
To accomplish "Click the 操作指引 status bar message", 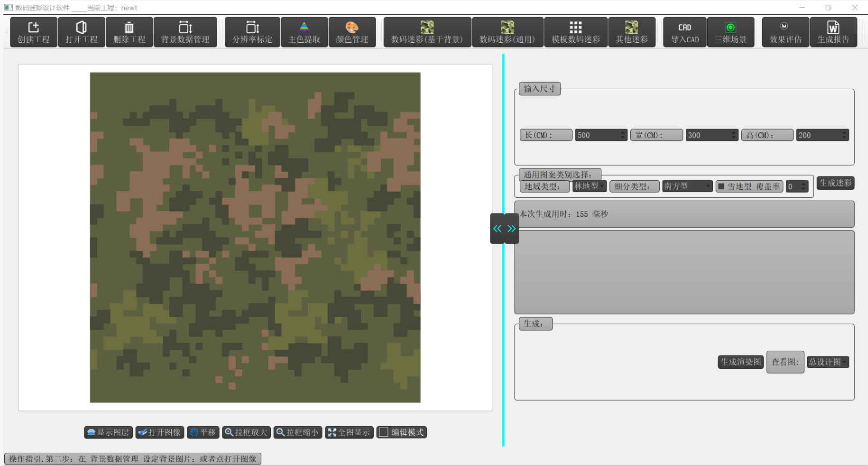I will coord(133,459).
